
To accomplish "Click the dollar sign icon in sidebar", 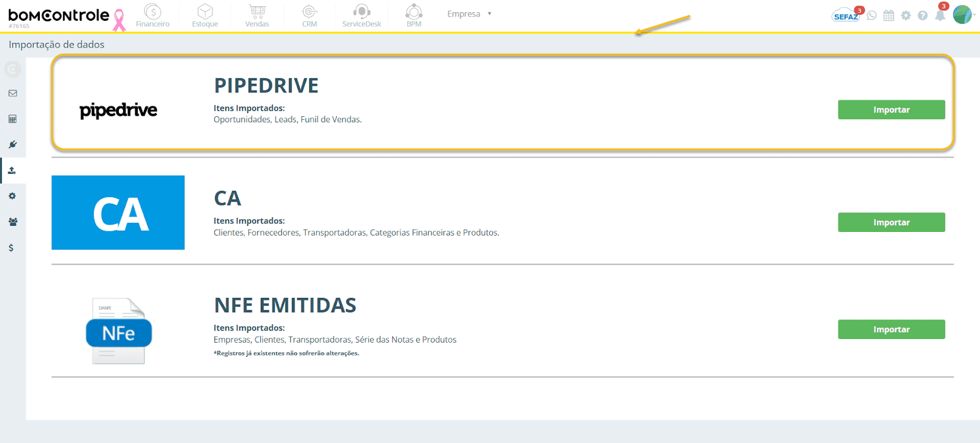I will coord(11,248).
